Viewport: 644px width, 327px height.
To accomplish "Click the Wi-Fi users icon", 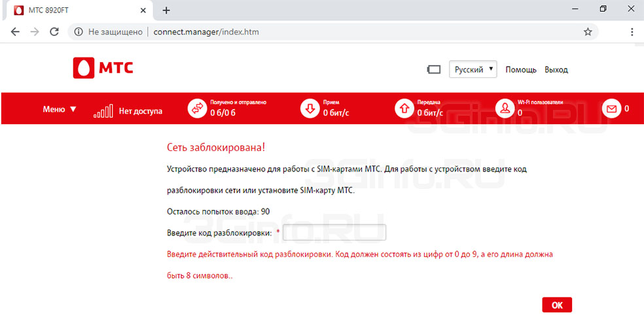I will (504, 109).
